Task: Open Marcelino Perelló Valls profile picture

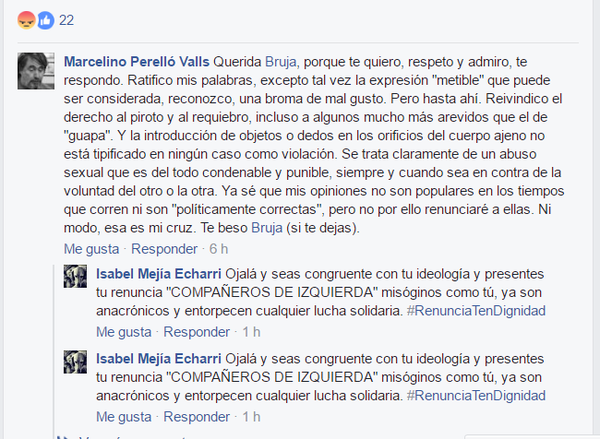Action: coord(36,71)
